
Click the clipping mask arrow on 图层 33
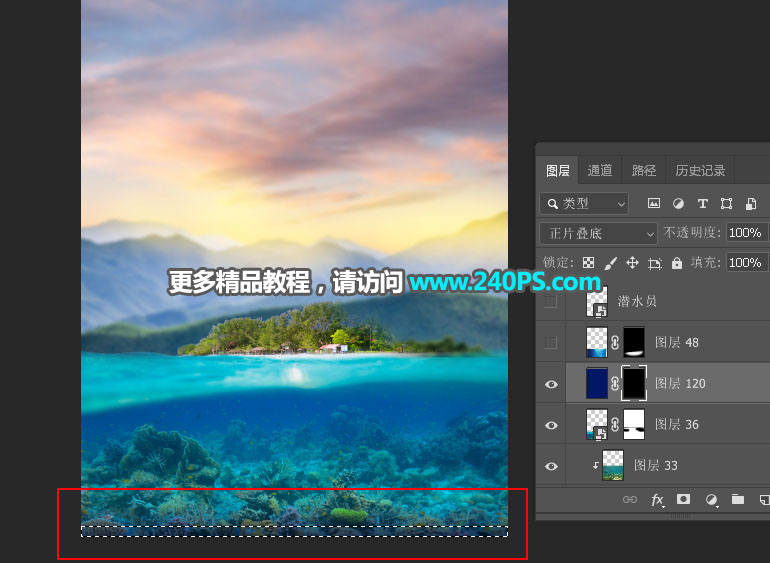coord(596,466)
